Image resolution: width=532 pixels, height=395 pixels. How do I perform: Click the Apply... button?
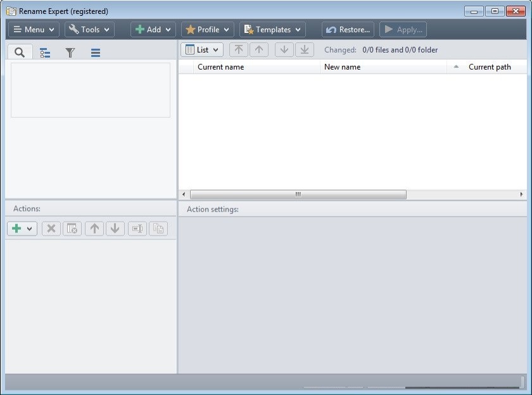click(x=403, y=30)
